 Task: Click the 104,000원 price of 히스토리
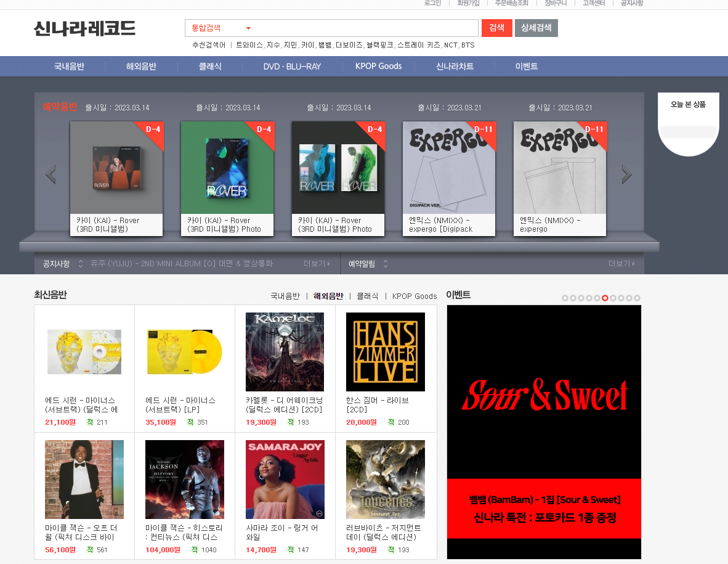pos(163,550)
